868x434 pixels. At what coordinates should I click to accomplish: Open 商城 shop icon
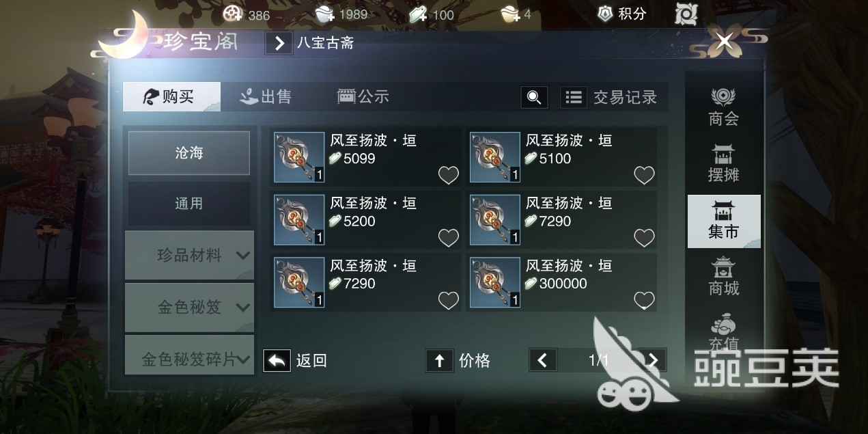[x=723, y=276]
